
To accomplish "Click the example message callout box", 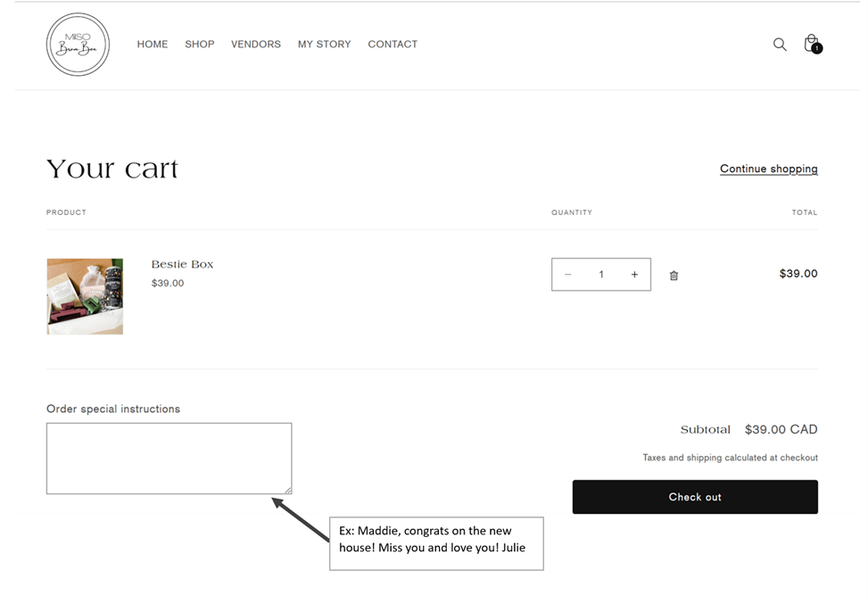I will (436, 543).
